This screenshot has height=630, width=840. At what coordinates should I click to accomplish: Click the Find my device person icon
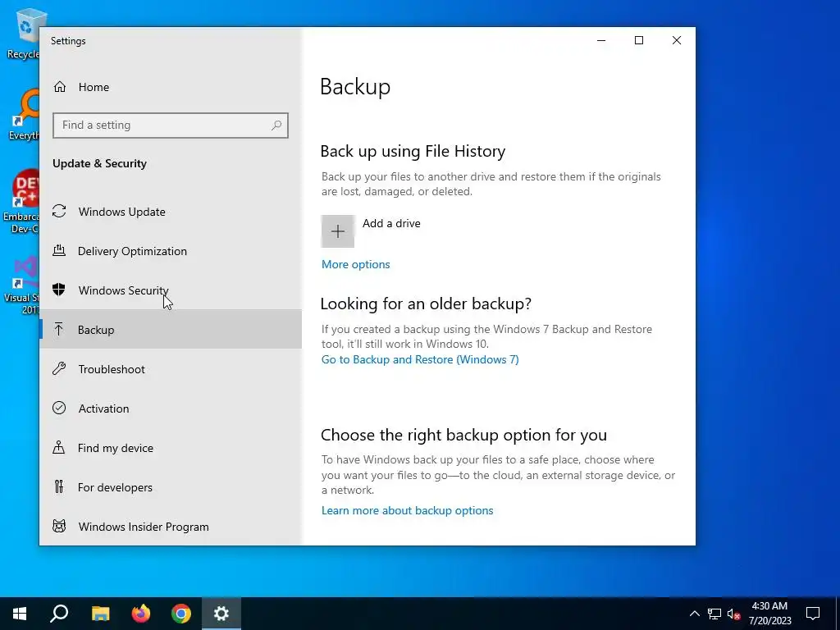[59, 447]
